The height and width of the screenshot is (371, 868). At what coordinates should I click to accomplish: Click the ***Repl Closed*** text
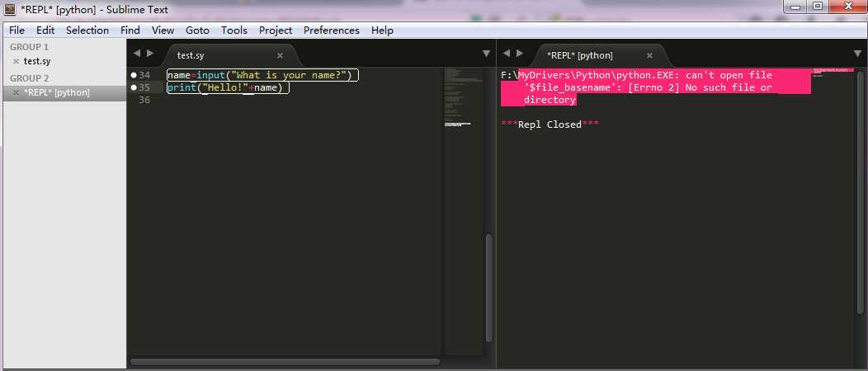pos(550,125)
